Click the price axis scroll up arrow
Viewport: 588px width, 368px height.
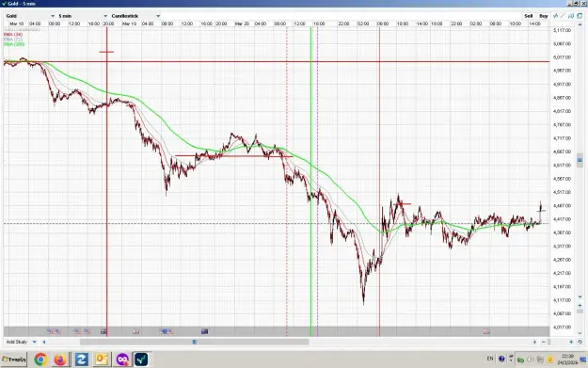(580, 24)
